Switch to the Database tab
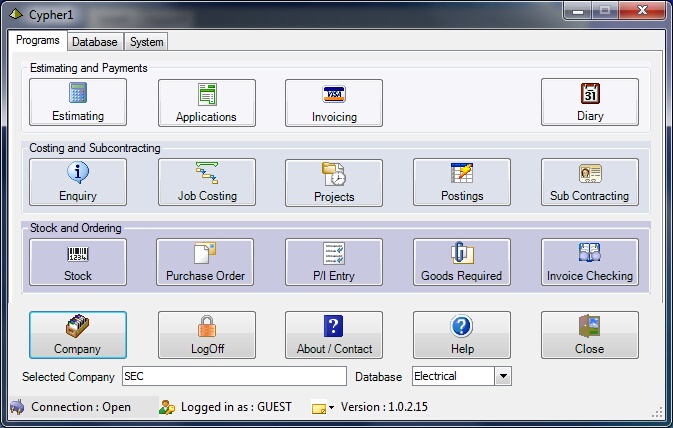The height and width of the screenshot is (428, 673). [x=95, y=42]
